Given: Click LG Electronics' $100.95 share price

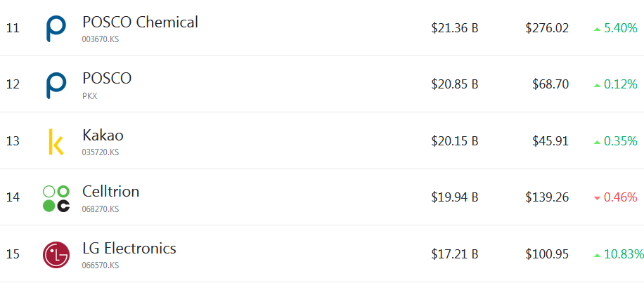Looking at the screenshot, I should click(547, 254).
